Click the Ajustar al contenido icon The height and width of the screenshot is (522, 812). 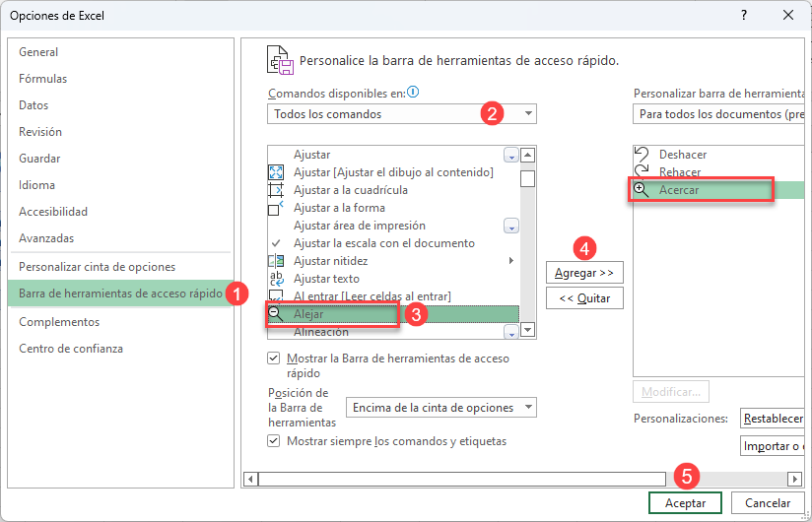pyautogui.click(x=276, y=172)
